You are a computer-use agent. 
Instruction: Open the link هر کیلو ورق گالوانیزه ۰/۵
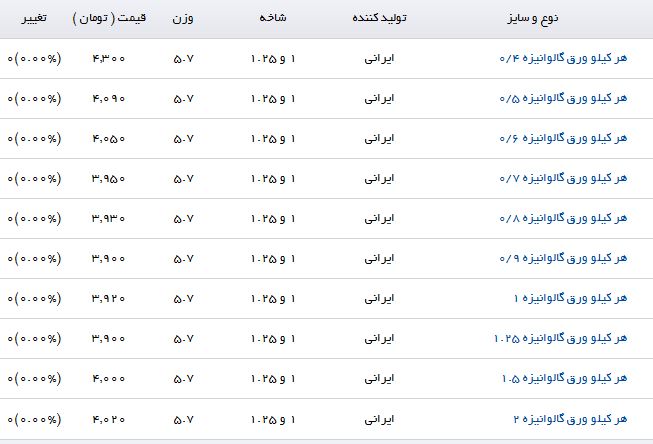pyautogui.click(x=563, y=98)
